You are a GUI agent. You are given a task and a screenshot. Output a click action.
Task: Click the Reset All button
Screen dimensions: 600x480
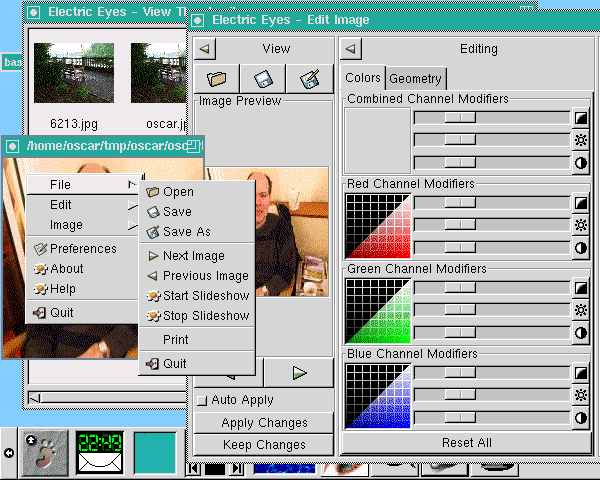(466, 442)
